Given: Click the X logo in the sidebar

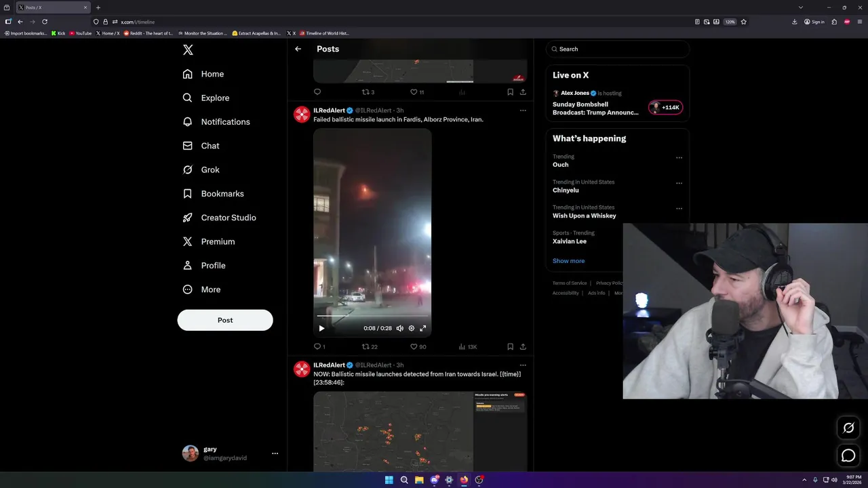Looking at the screenshot, I should [188, 50].
